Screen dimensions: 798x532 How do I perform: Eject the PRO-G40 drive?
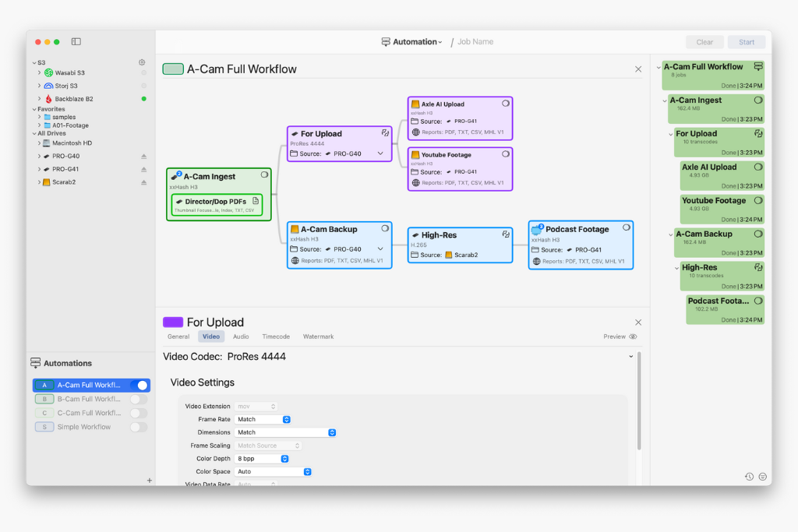(x=143, y=156)
